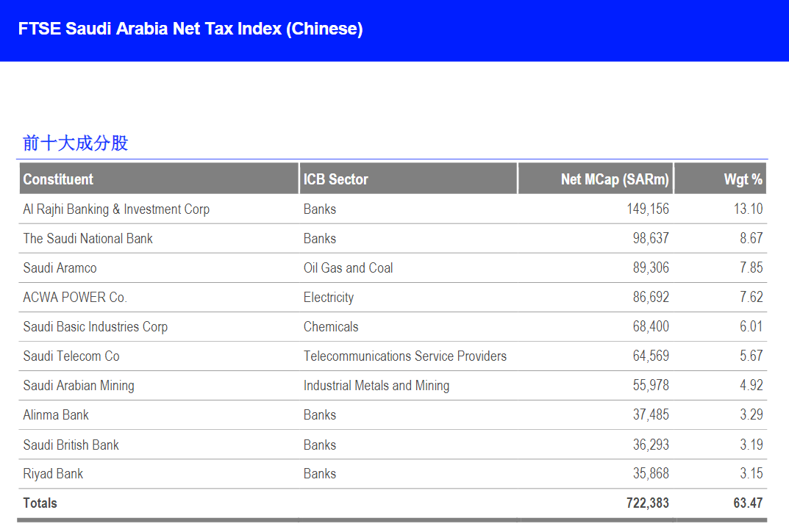789x532 pixels.
Task: Select Al Rajhi Banking & Investment Corp
Action: pyautogui.click(x=116, y=209)
